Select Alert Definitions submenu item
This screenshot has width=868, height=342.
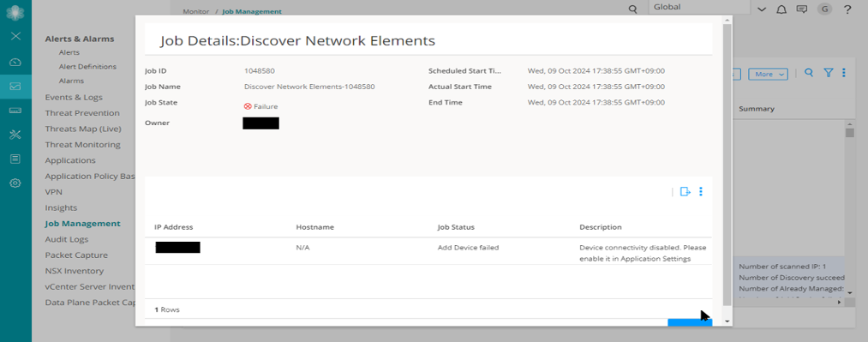(87, 66)
